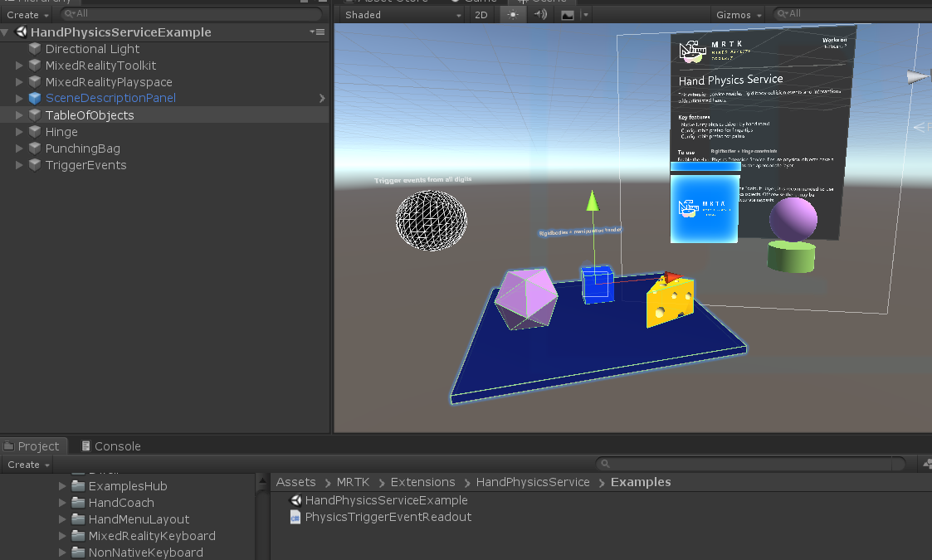Click project tree scrollbar up arrow
Image resolution: width=932 pixels, height=560 pixels.
click(262, 481)
